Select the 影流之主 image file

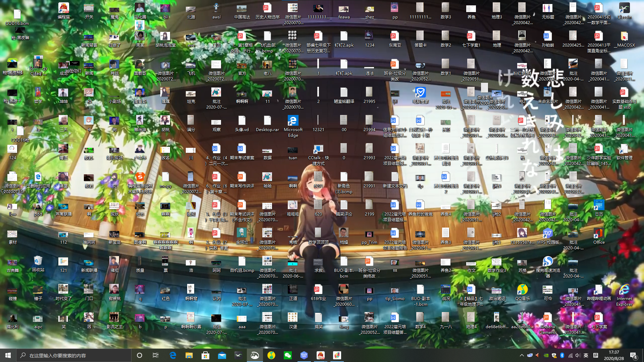tap(114, 320)
